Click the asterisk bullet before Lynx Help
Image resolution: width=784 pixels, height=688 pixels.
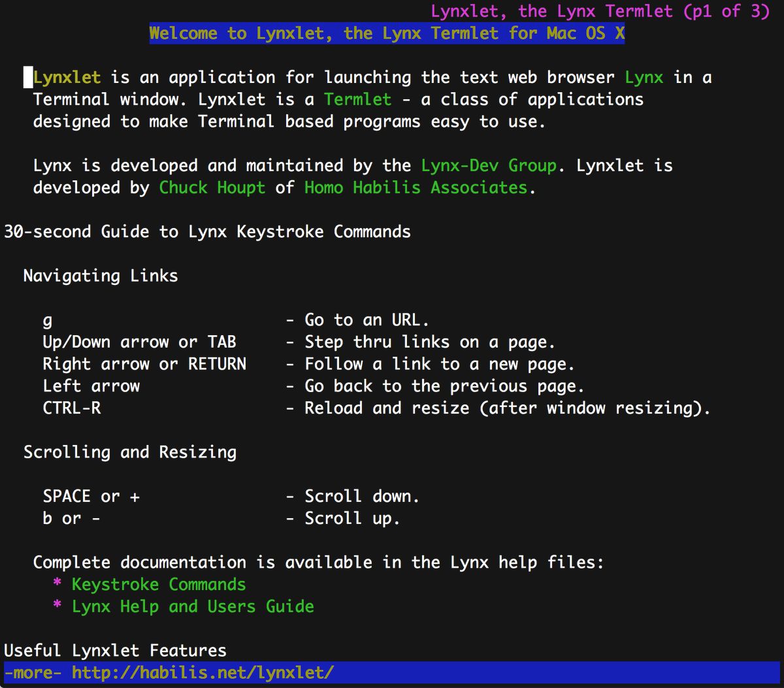[57, 606]
